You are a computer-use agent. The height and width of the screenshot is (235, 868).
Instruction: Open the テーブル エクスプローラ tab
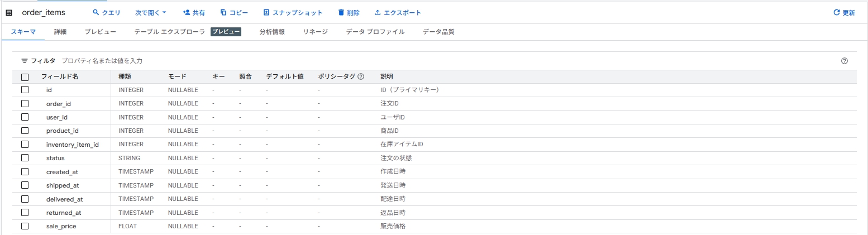[170, 32]
